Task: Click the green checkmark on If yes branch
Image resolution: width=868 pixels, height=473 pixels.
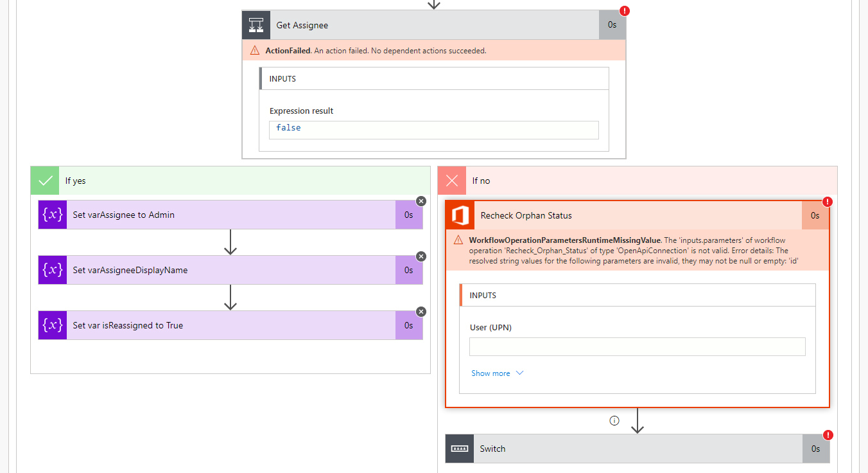Action: (44, 181)
